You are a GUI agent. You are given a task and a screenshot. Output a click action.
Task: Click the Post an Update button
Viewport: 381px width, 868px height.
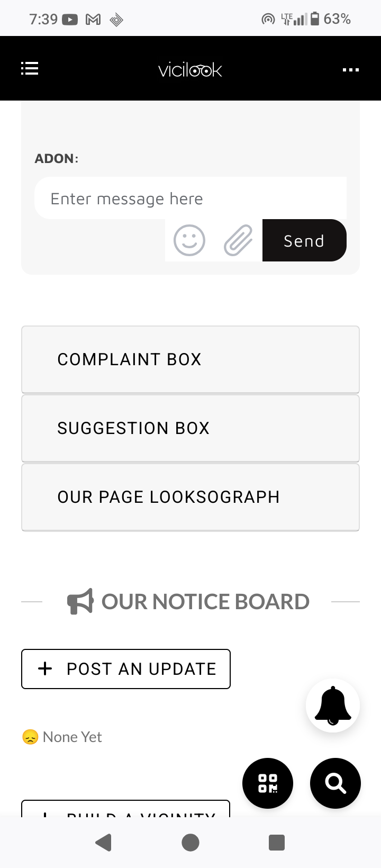pos(126,669)
